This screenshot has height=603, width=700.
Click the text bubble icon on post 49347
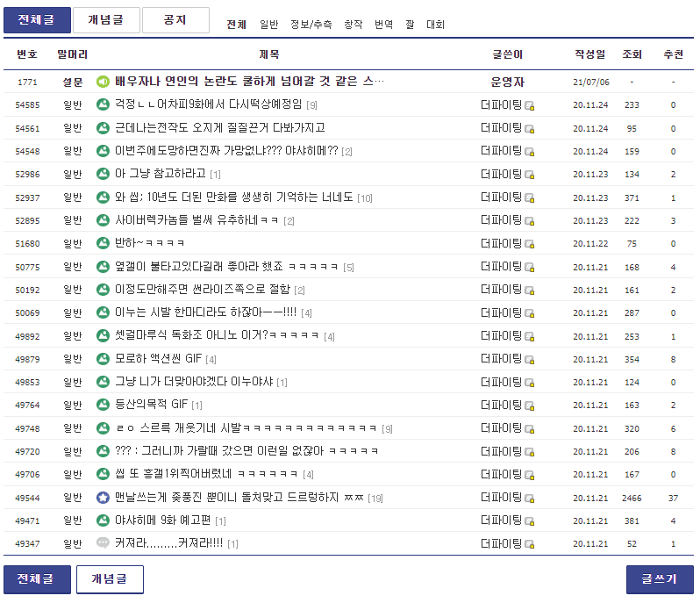[x=104, y=542]
